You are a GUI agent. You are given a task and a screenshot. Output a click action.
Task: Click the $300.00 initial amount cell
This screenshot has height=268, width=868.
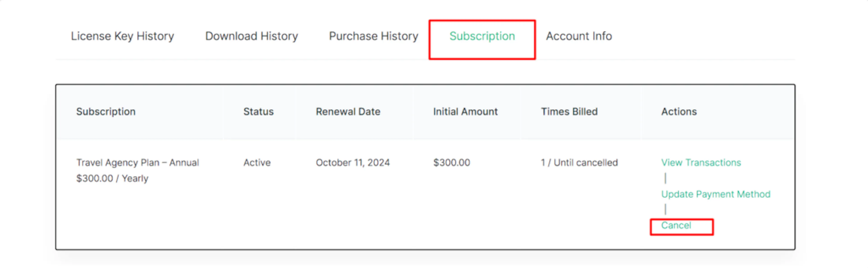[x=452, y=162]
